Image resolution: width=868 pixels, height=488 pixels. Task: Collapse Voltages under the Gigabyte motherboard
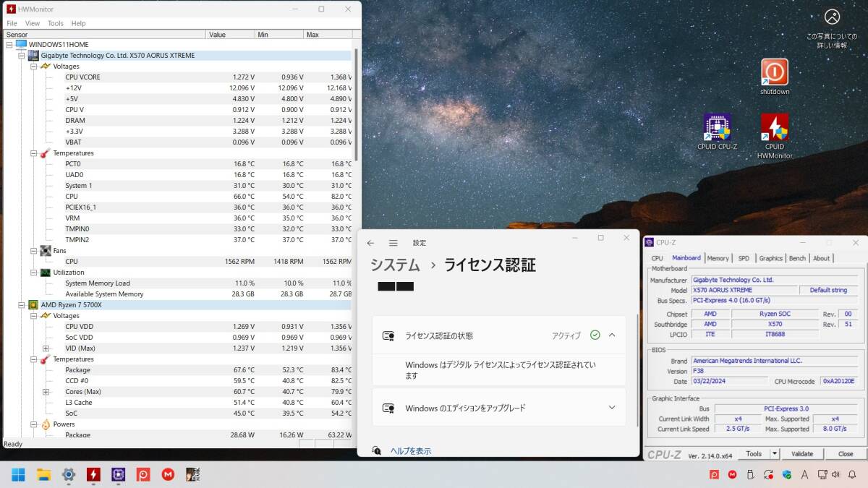coord(34,66)
